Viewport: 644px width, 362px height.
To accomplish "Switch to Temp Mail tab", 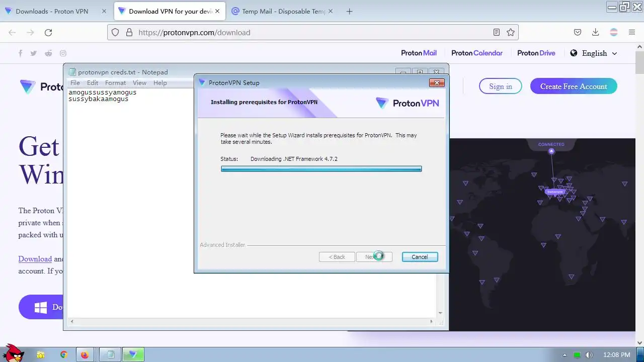I will [283, 11].
